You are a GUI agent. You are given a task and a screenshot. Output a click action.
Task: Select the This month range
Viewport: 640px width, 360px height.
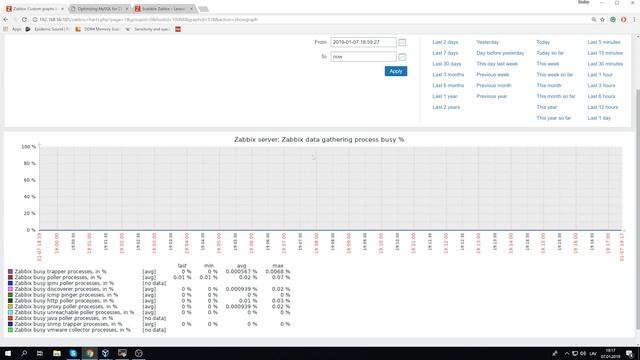point(549,86)
